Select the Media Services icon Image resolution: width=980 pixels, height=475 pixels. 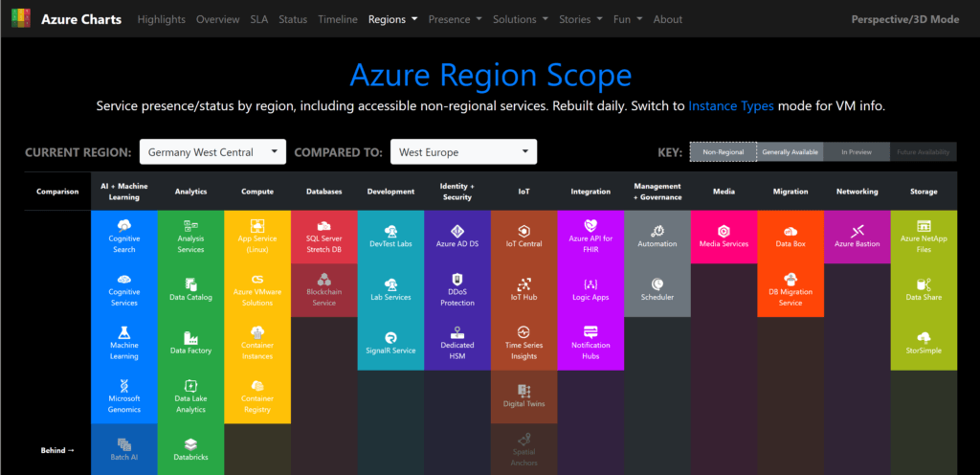click(724, 231)
